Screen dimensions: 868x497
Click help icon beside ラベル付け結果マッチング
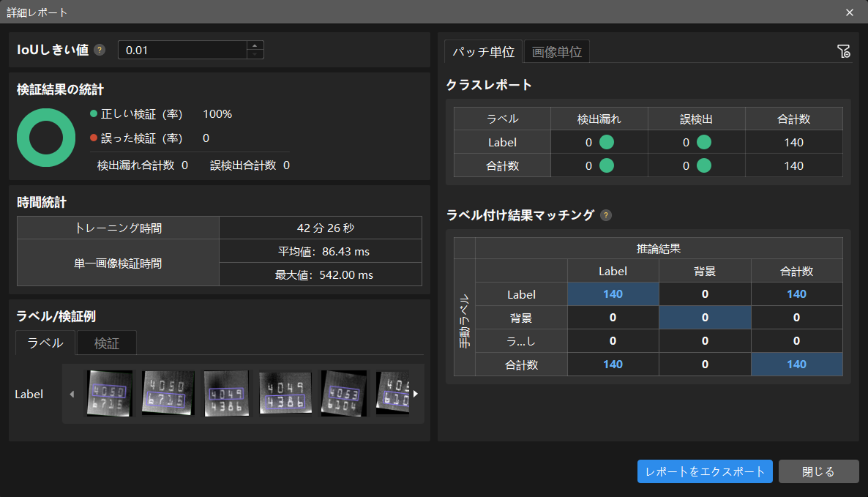click(x=606, y=215)
